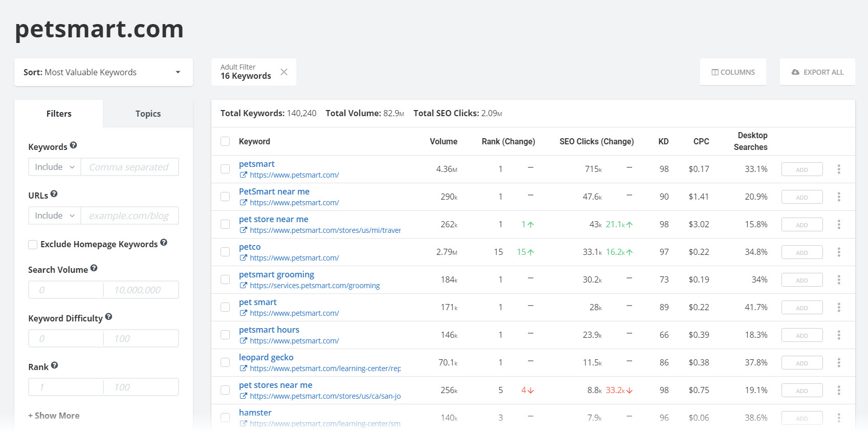
Task: Open the petsmart grooming row three-dot menu
Action: pyautogui.click(x=839, y=279)
